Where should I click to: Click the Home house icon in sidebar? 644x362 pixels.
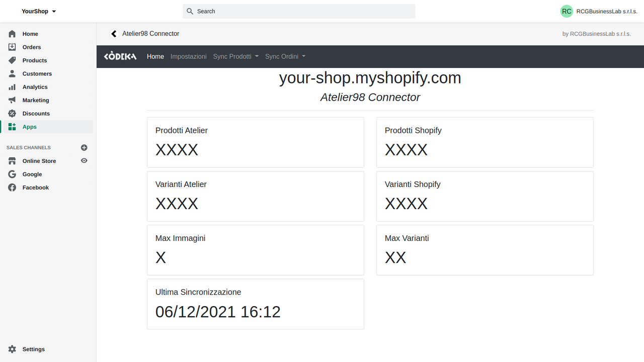click(x=12, y=34)
